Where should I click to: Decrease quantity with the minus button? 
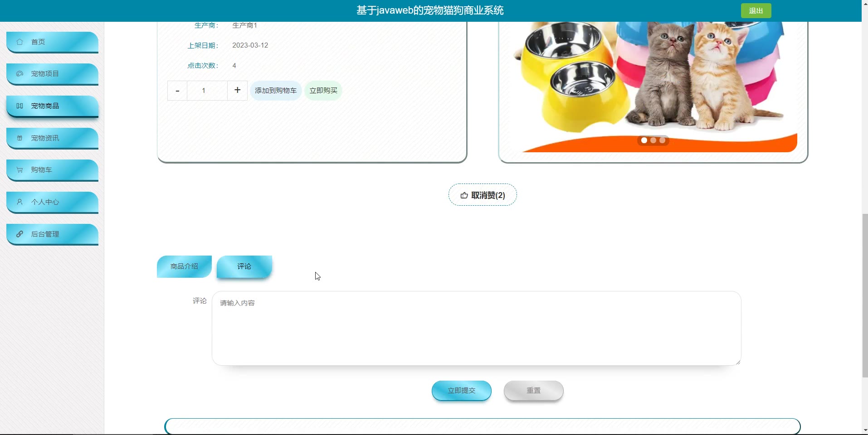[x=177, y=91]
